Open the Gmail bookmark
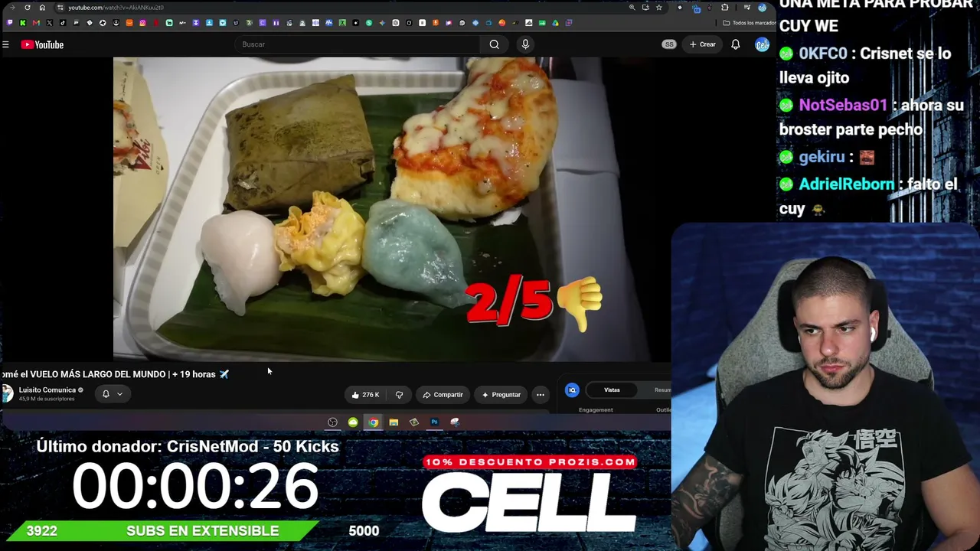This screenshot has height=551, width=980. coord(36,23)
